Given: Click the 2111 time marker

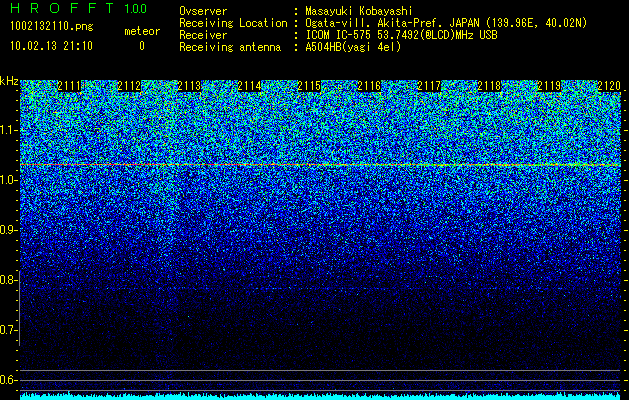Looking at the screenshot, I should 69,86.
